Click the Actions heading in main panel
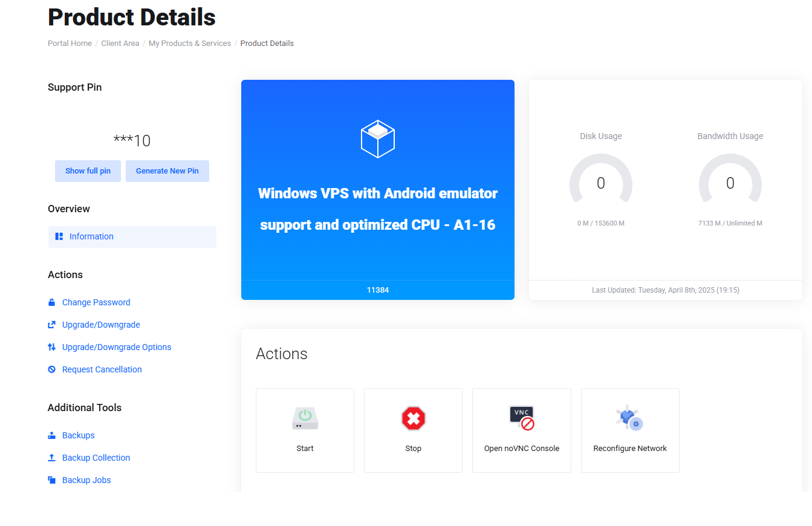Image resolution: width=812 pixels, height=526 pixels. click(x=282, y=354)
